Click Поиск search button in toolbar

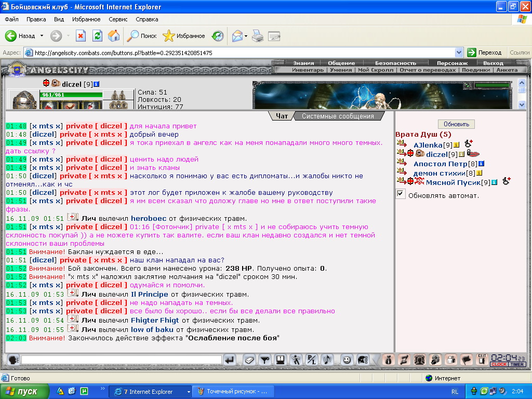pyautogui.click(x=141, y=36)
